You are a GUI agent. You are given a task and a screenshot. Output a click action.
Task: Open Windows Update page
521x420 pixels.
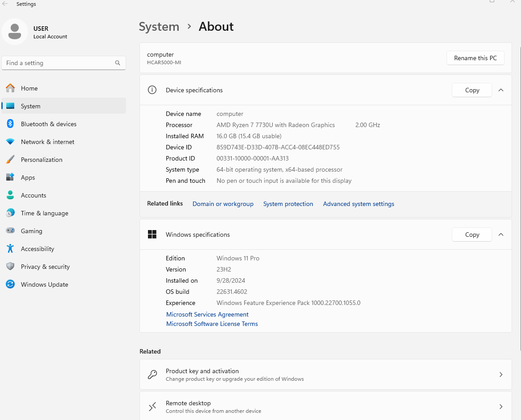click(64, 284)
